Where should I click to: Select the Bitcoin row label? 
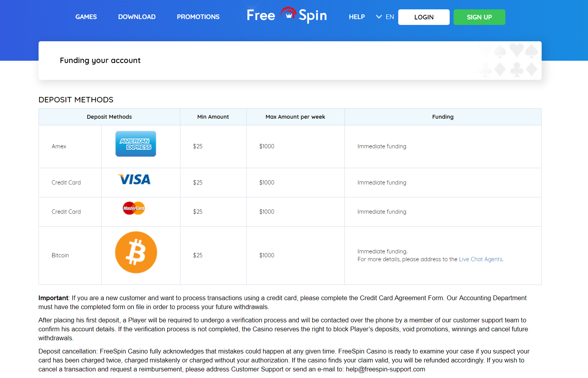pos(60,255)
